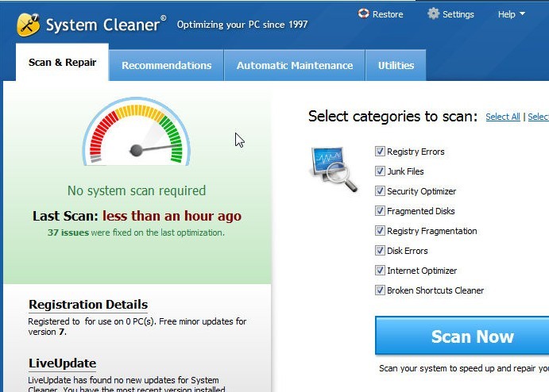Screen dimensions: 549x392
Task: Toggle the Disk Errors checkbox
Action: coord(380,251)
